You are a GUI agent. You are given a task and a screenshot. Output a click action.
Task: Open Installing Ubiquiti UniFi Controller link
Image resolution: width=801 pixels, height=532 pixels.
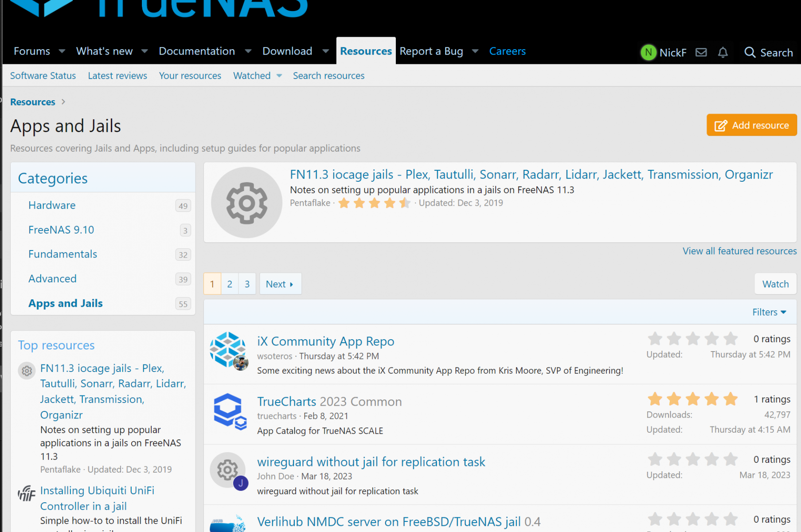click(x=97, y=498)
